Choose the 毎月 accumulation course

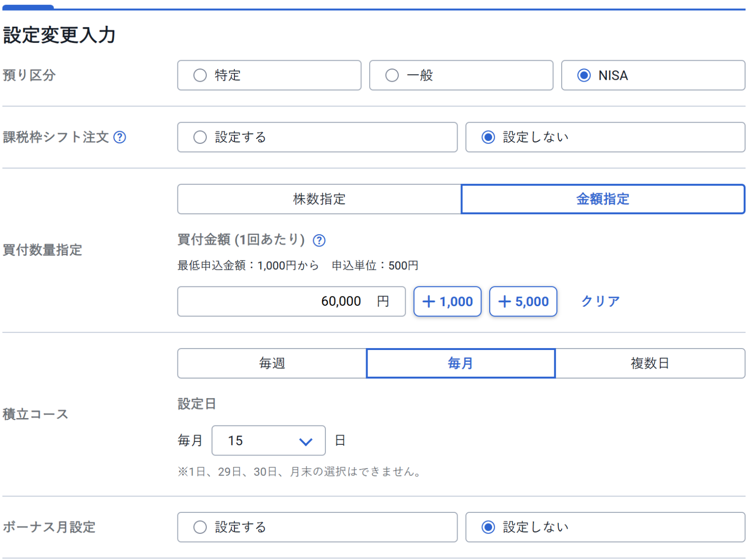click(x=461, y=363)
